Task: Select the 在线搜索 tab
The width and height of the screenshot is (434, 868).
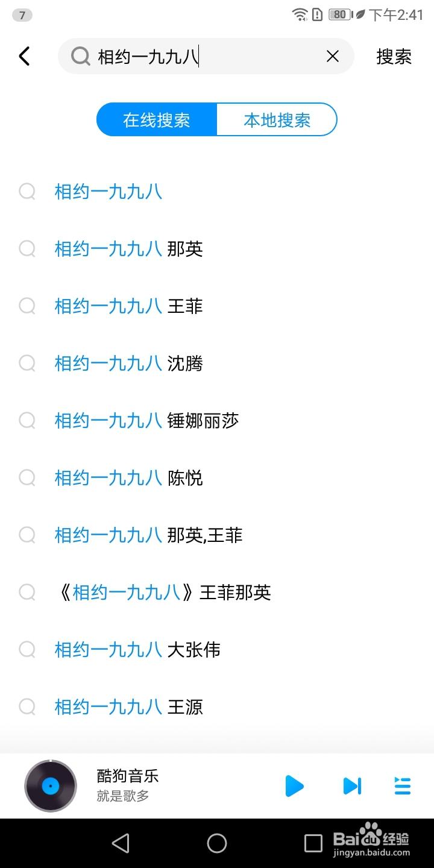Action: pyautogui.click(x=157, y=120)
